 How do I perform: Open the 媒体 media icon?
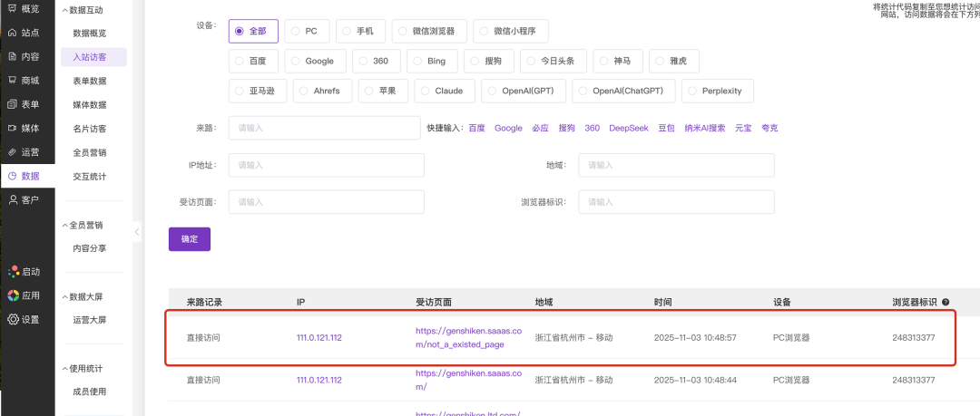[13, 128]
